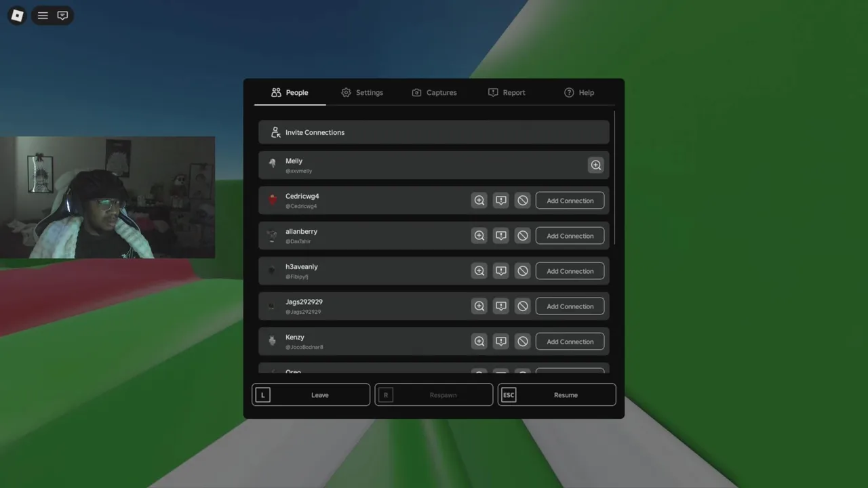This screenshot has height=488, width=868.
Task: Click the Respawn button
Action: tap(434, 395)
